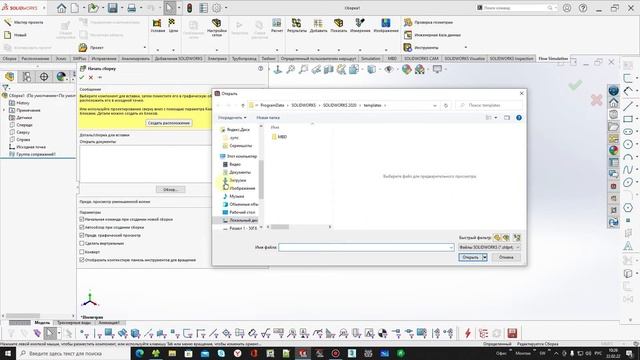Image resolution: width=640 pixels, height=360 pixels.
Task: Click the Открыть button in dialog
Action: [x=470, y=258]
